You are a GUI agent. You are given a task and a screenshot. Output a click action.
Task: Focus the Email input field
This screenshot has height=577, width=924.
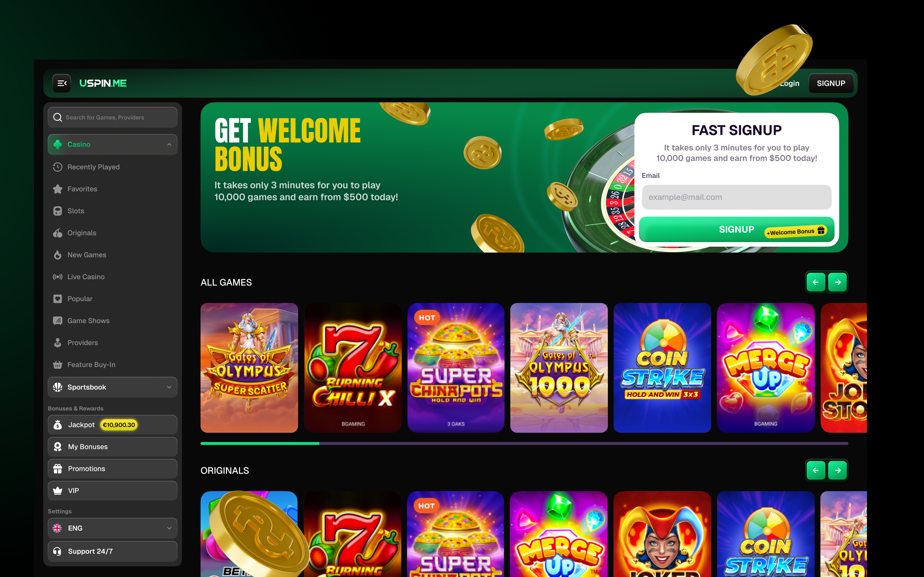(737, 197)
